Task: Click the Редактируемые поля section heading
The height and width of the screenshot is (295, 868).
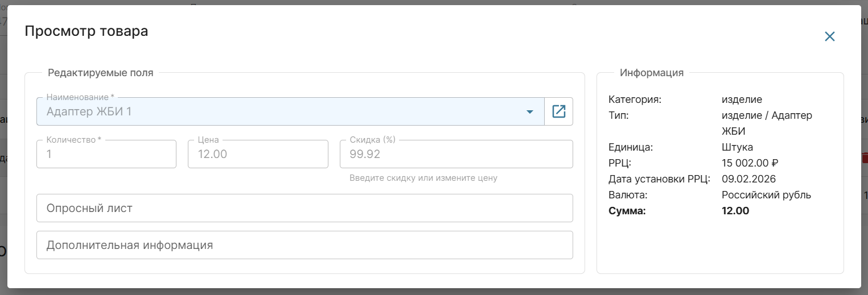Action: point(100,73)
